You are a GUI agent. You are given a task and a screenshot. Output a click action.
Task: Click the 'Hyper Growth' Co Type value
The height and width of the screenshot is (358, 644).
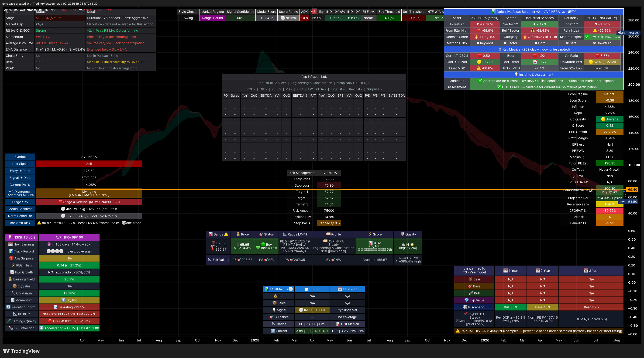610,169
